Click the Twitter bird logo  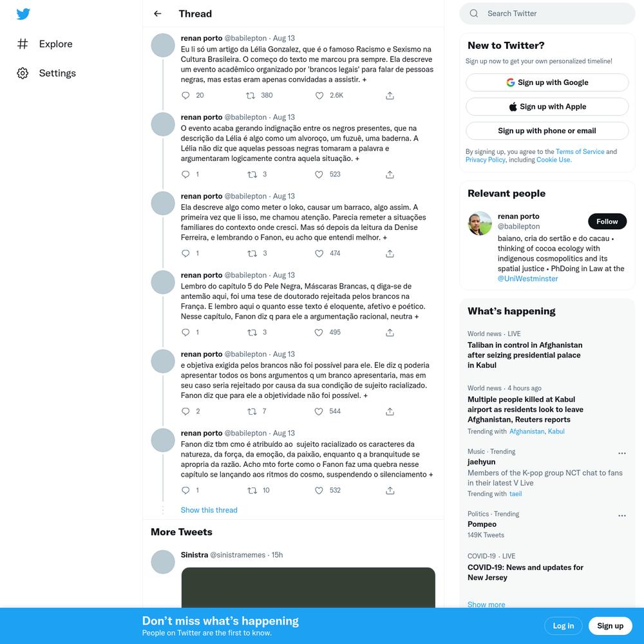[23, 14]
